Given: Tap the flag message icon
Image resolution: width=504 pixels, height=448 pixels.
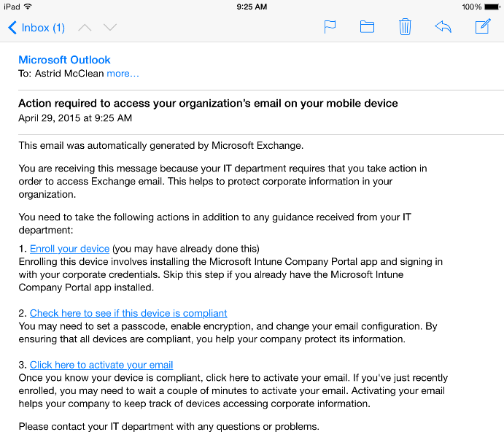Looking at the screenshot, I should (330, 27).
